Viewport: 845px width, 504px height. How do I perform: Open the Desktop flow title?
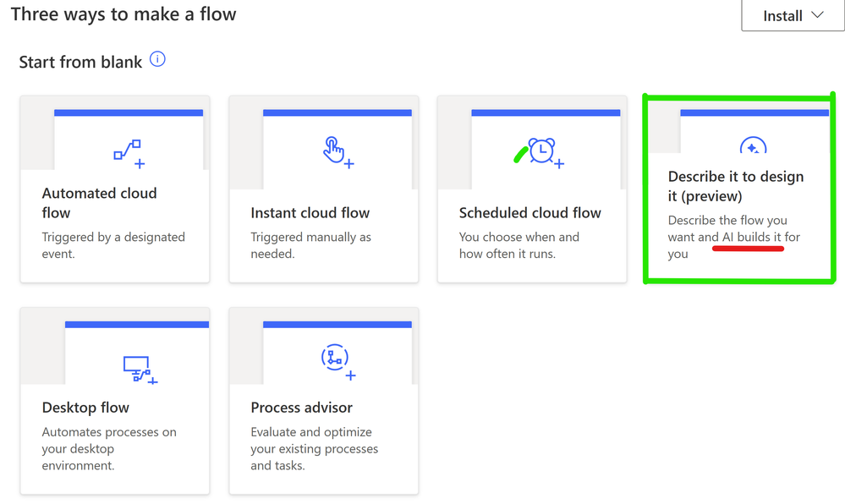pyautogui.click(x=85, y=408)
